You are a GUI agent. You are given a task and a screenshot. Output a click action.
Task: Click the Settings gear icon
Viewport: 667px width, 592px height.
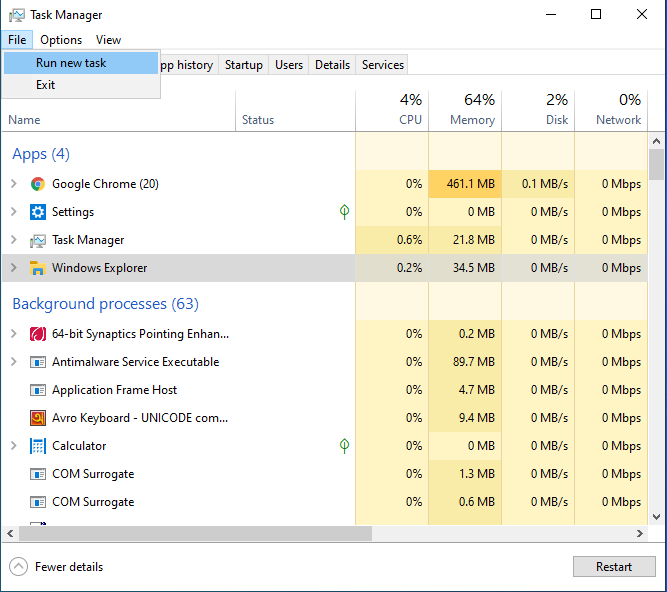pyautogui.click(x=38, y=212)
